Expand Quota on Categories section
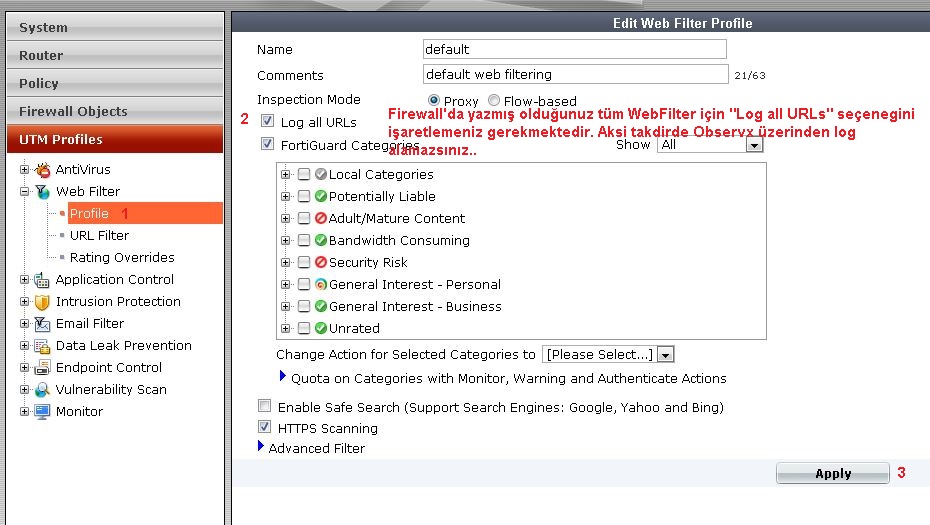Screen dimensions: 930x525 tap(282, 376)
